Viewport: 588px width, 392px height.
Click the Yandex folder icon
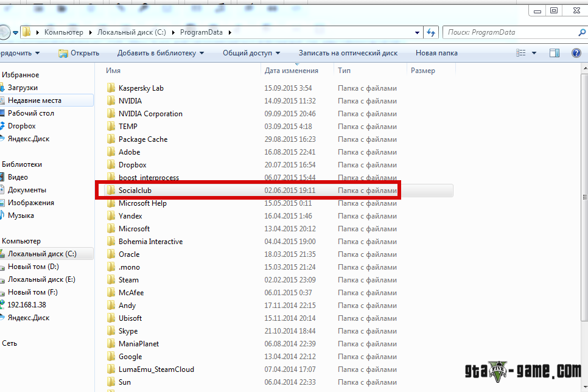tap(111, 215)
